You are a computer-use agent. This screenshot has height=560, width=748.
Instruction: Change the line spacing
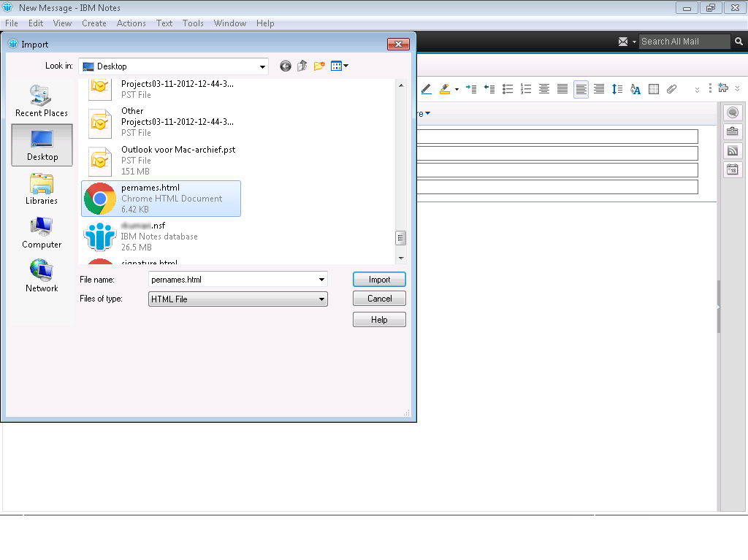tap(617, 89)
